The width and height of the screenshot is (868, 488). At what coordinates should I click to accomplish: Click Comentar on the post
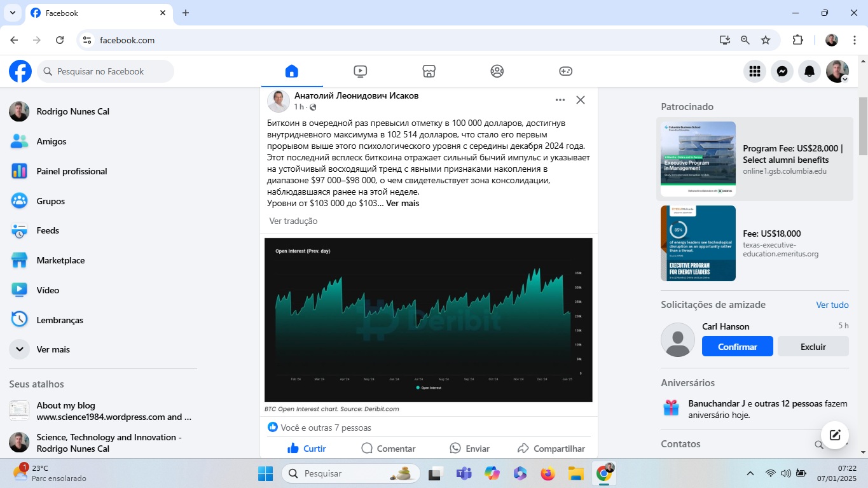(388, 449)
